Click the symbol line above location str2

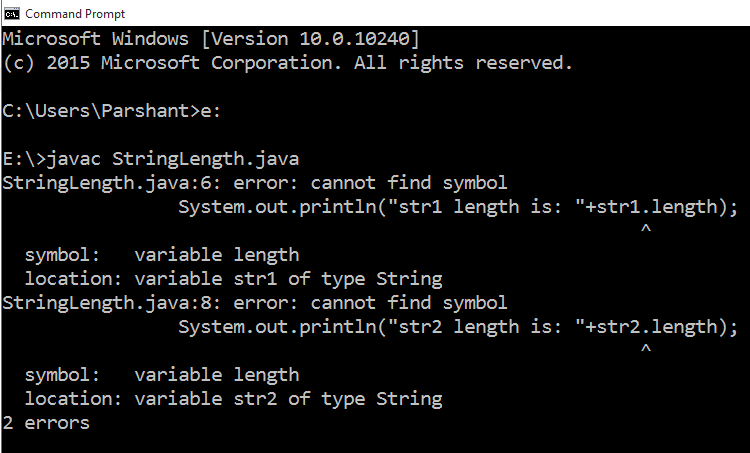(x=161, y=375)
